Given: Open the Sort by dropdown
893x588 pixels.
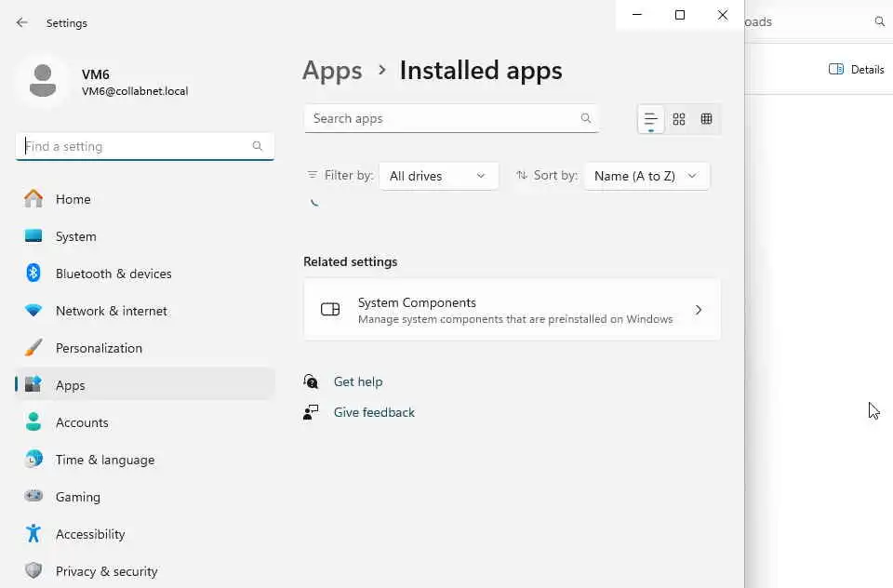Looking at the screenshot, I should tap(646, 176).
